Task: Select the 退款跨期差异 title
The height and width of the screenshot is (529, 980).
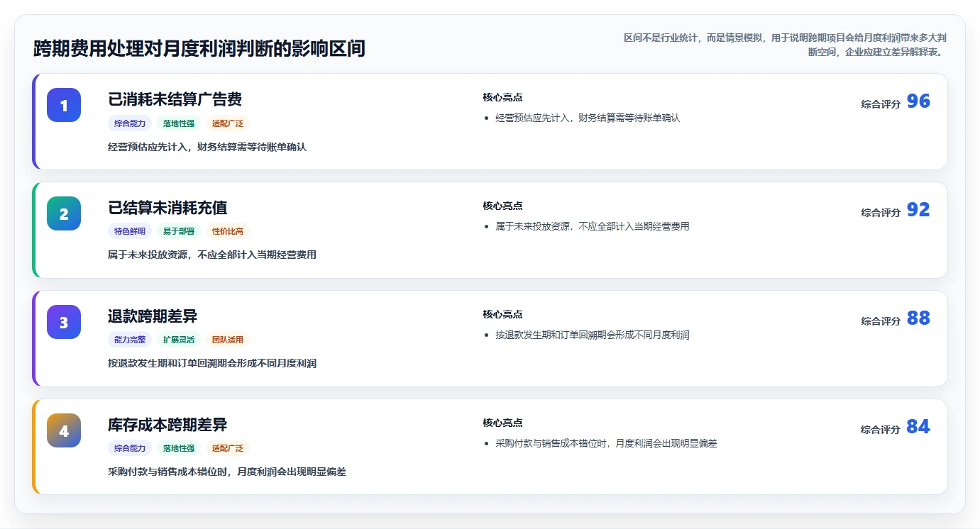Action: tap(153, 316)
